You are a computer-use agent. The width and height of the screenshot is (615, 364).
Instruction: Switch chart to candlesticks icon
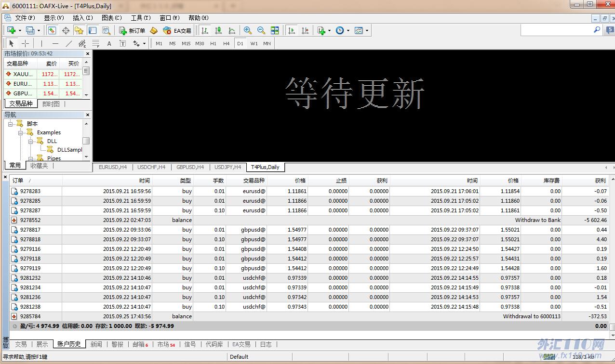[218, 30]
